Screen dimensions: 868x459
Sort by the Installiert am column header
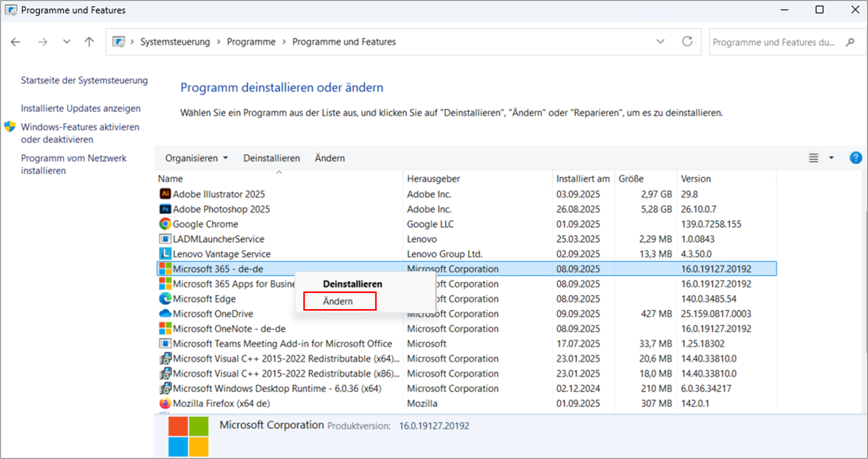[x=583, y=179]
